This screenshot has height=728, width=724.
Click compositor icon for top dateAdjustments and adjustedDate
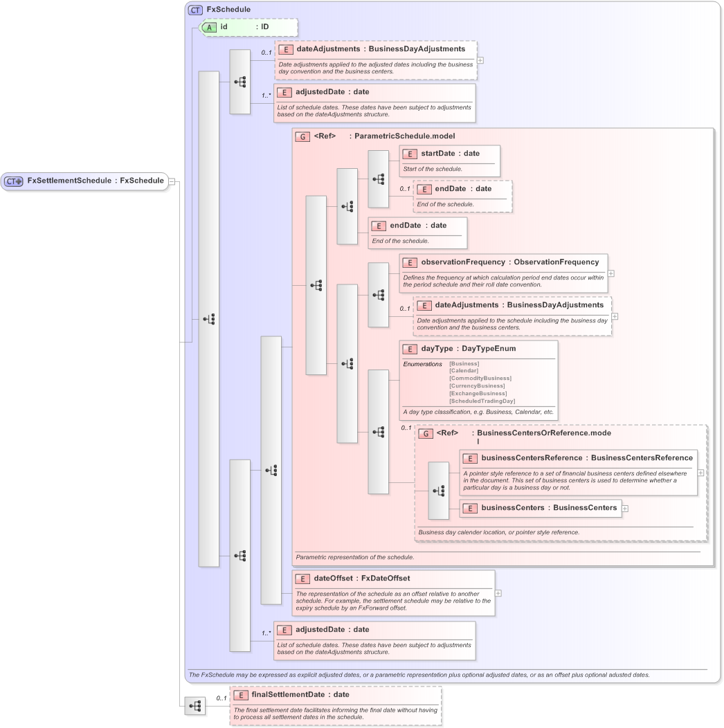click(240, 82)
